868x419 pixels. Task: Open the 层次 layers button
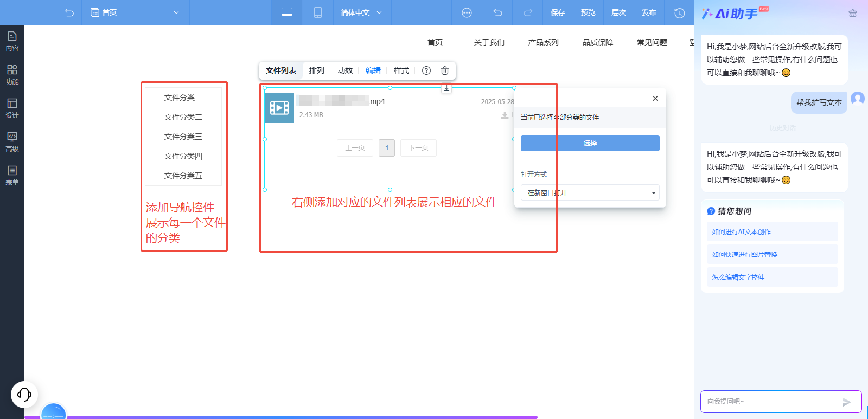618,12
